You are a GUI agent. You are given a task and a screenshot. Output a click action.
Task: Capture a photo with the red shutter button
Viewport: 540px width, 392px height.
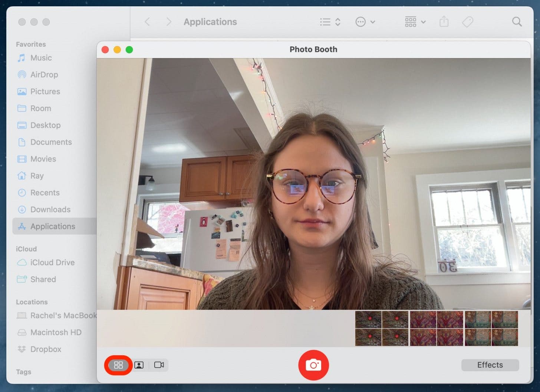point(313,365)
